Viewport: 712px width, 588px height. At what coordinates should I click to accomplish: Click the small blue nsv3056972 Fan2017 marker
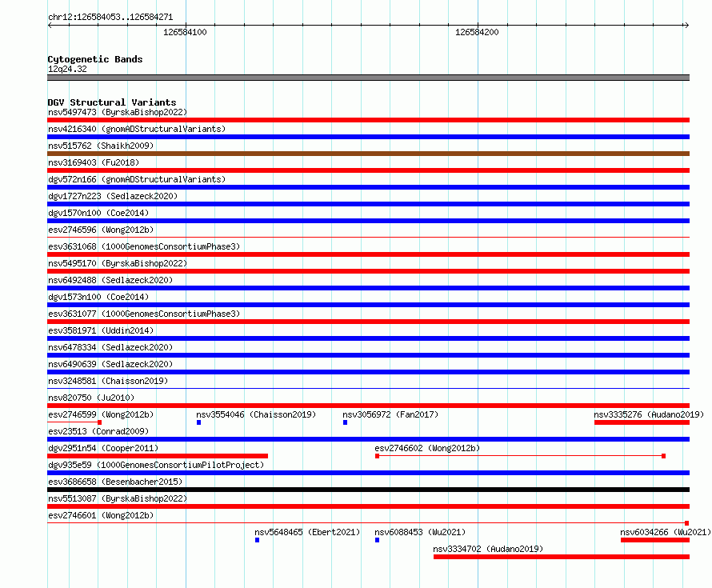point(345,422)
